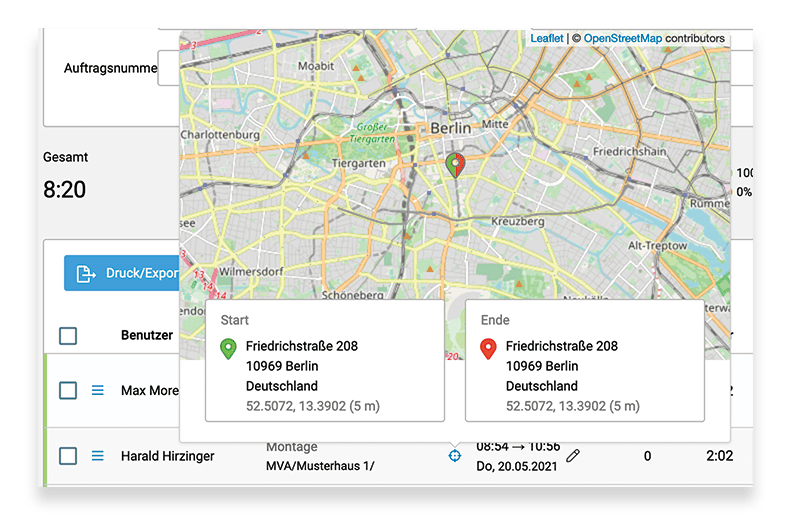This screenshot has width=796, height=524.
Task: Open the OpenStreetMap attribution link
Action: pos(622,39)
